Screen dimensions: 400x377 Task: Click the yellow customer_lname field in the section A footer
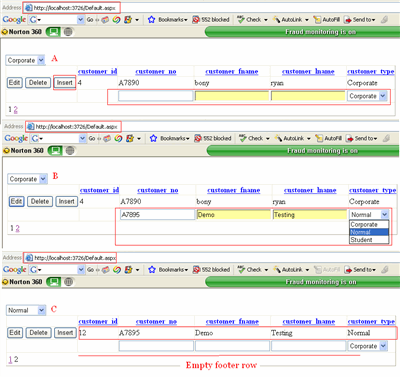308,96
